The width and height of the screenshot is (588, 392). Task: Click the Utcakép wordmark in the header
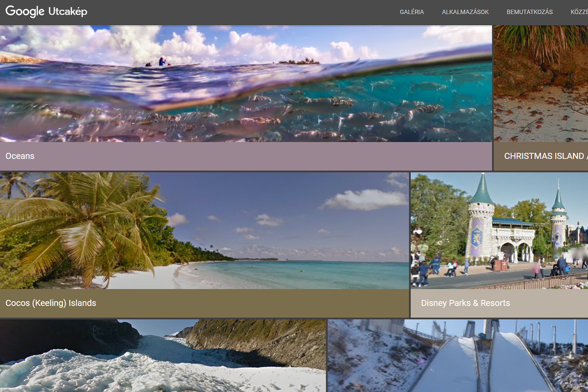[68, 11]
